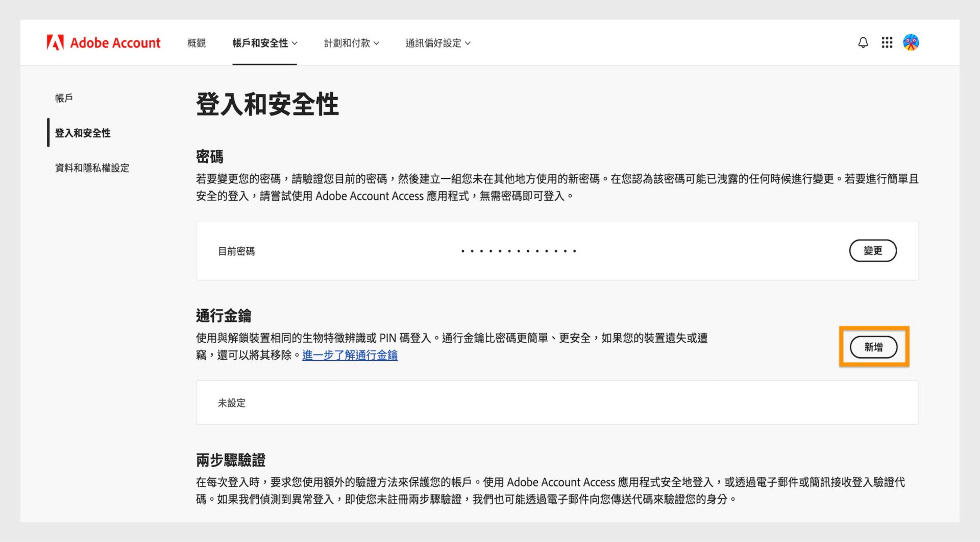Expand the 通訊偏好設定 dropdown
980x542 pixels.
437,43
